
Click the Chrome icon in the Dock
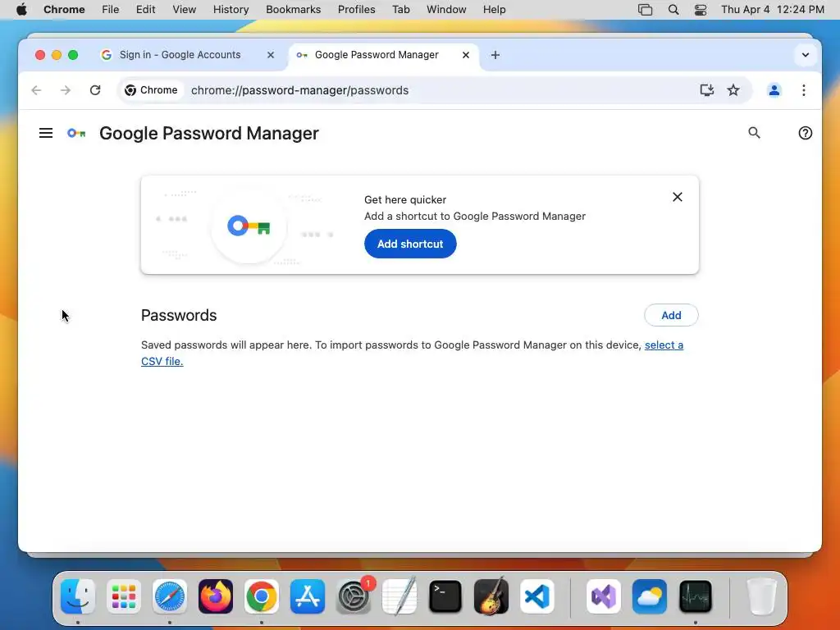262,596
